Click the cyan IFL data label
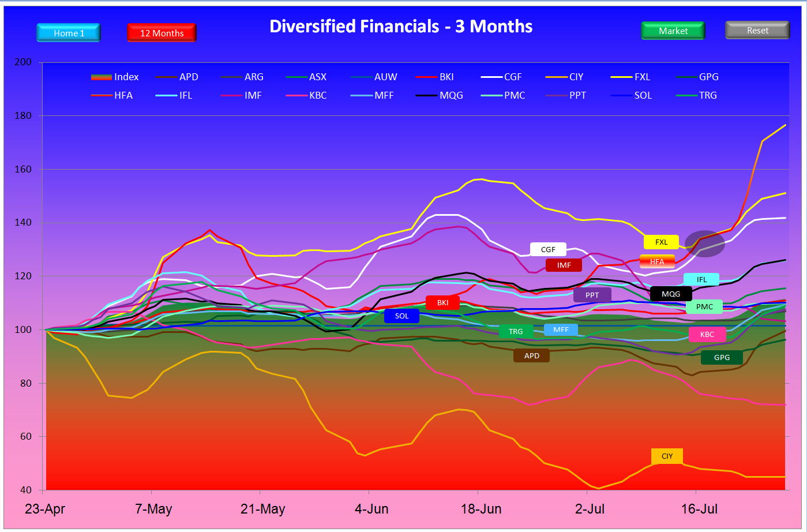The width and height of the screenshot is (807, 532). point(701,279)
